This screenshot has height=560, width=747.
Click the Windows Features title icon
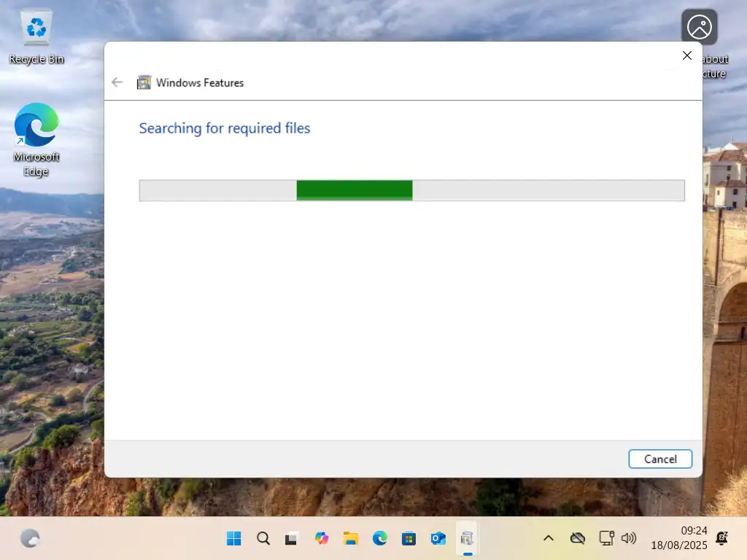[x=144, y=82]
